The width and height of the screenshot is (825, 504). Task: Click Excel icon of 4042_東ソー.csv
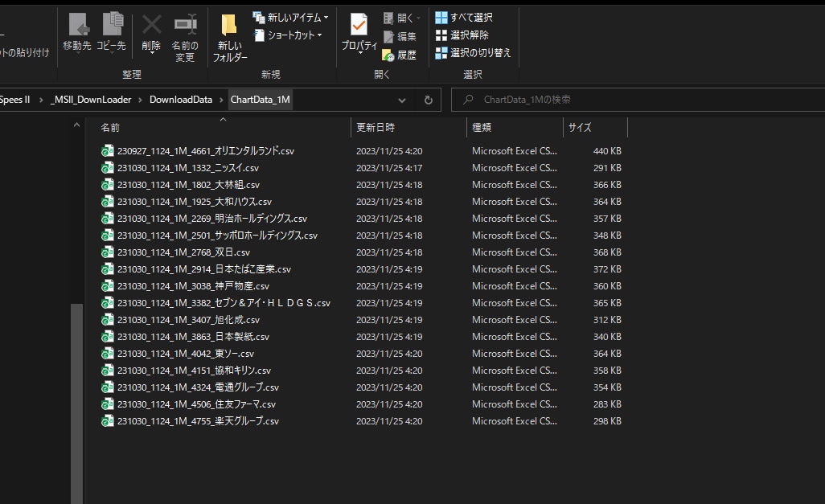107,354
